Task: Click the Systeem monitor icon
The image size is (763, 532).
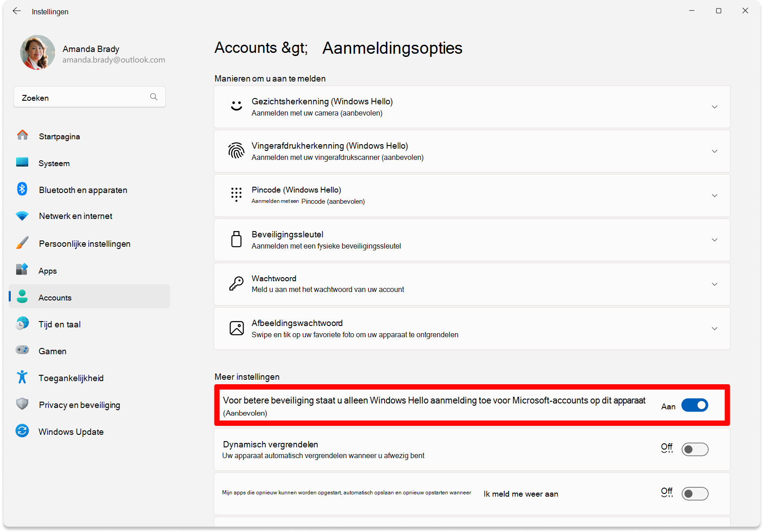Action: click(x=22, y=162)
